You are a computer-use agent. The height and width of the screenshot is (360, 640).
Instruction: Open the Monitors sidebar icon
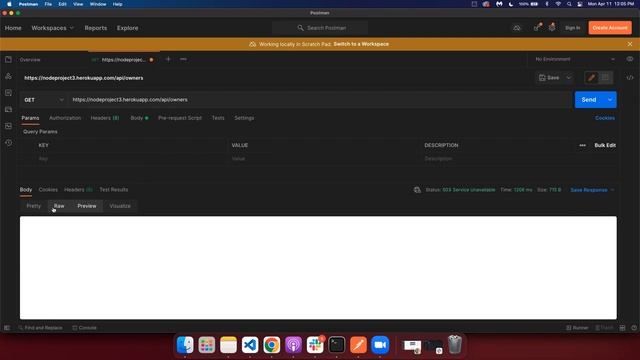(x=8, y=126)
